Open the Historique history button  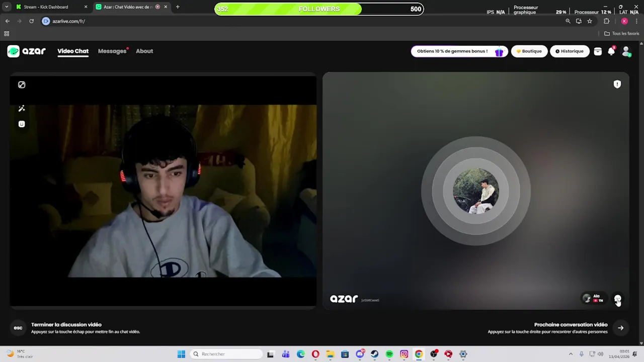pos(570,51)
